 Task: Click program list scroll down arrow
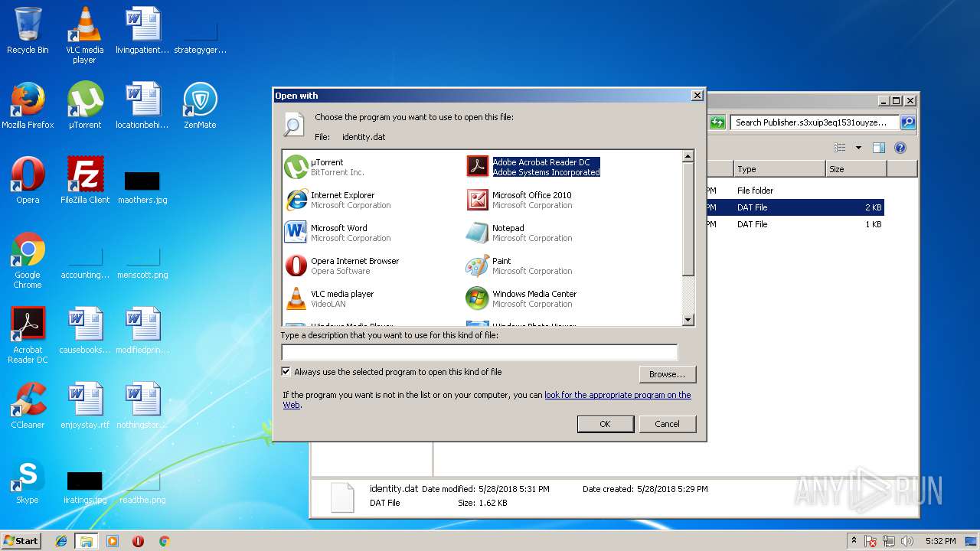pyautogui.click(x=688, y=320)
